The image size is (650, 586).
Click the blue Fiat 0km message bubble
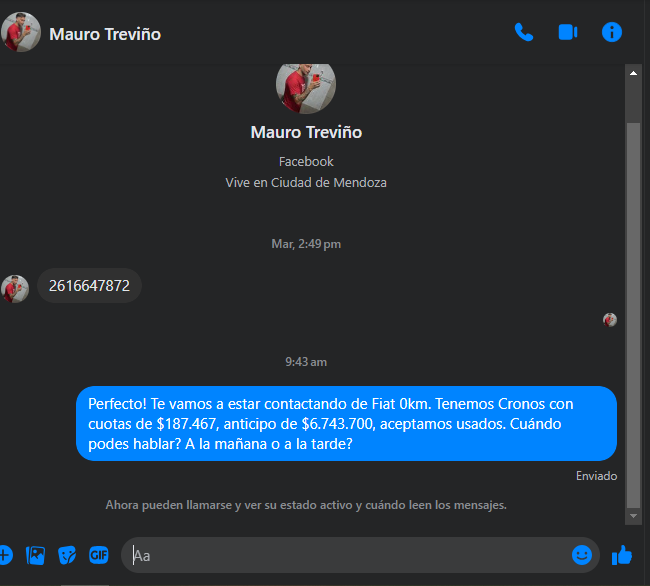347,424
